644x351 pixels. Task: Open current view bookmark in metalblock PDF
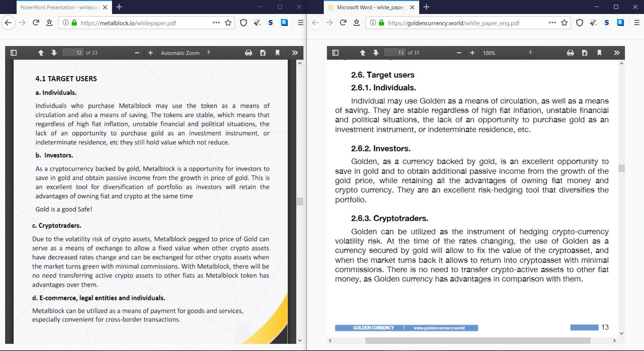click(x=278, y=53)
